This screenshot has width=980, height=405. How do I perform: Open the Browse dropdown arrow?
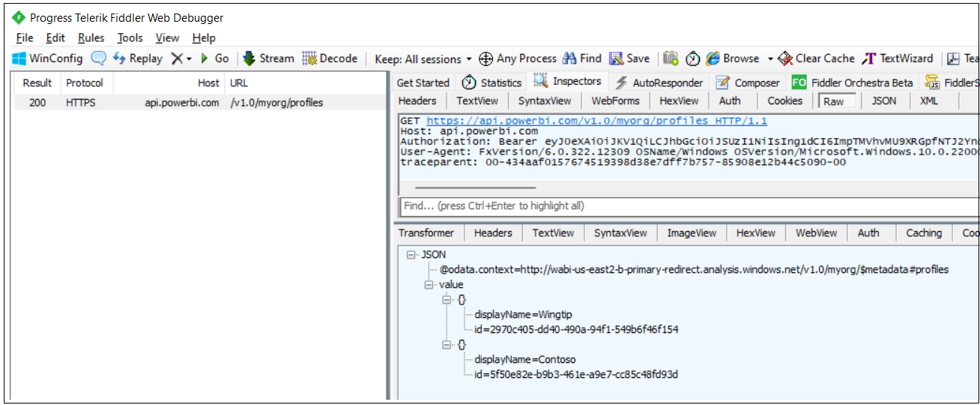(770, 58)
